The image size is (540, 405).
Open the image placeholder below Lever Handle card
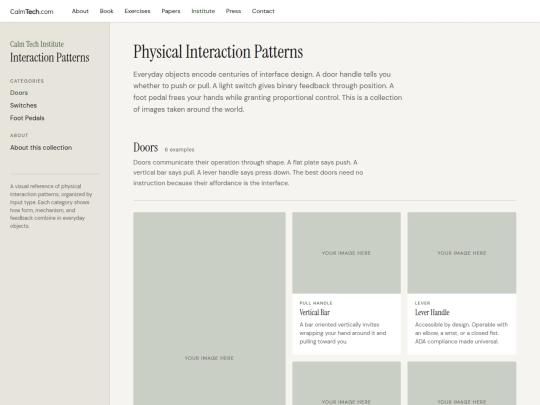(462, 383)
